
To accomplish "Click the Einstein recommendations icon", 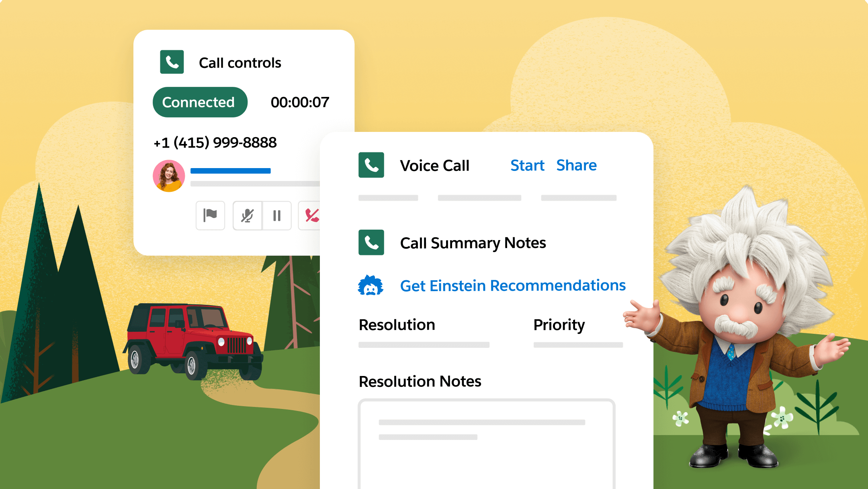I will pyautogui.click(x=371, y=286).
